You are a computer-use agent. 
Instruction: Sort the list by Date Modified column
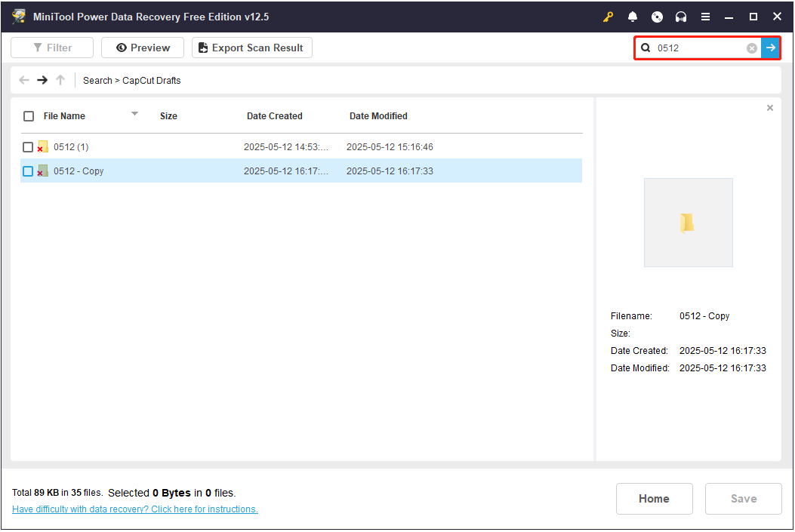click(x=378, y=116)
